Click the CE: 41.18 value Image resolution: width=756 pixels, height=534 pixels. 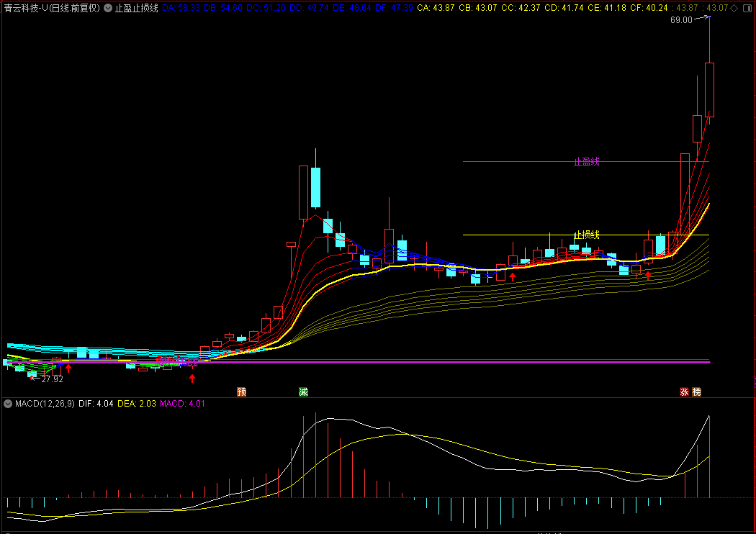[607, 8]
